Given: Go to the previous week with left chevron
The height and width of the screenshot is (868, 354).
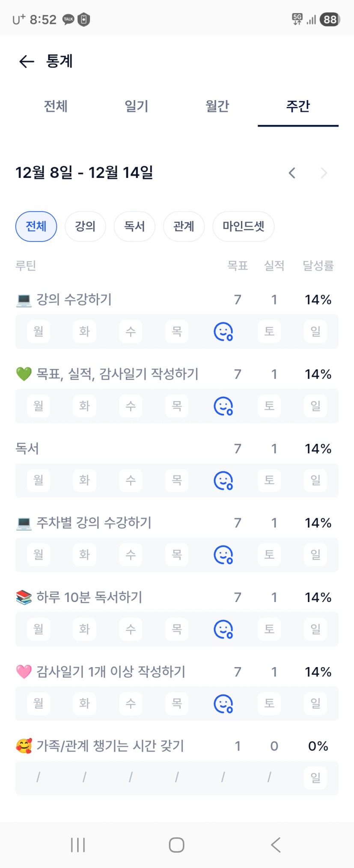Looking at the screenshot, I should click(x=292, y=173).
